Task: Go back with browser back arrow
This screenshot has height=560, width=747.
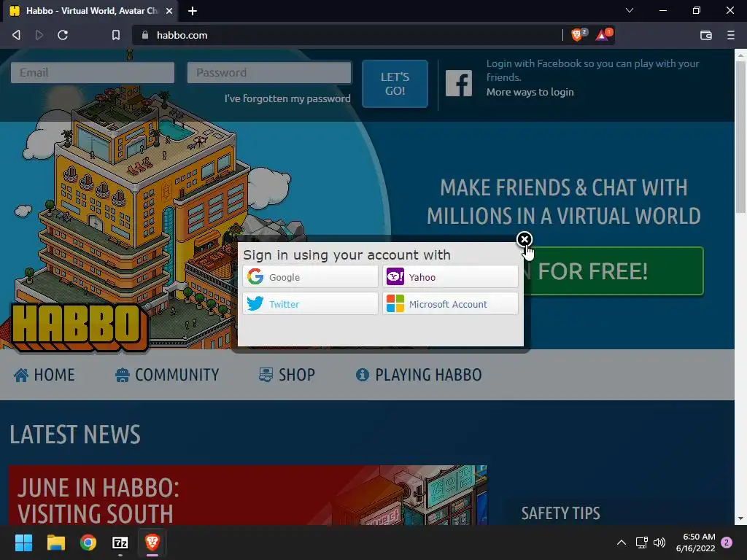Action: [16, 35]
